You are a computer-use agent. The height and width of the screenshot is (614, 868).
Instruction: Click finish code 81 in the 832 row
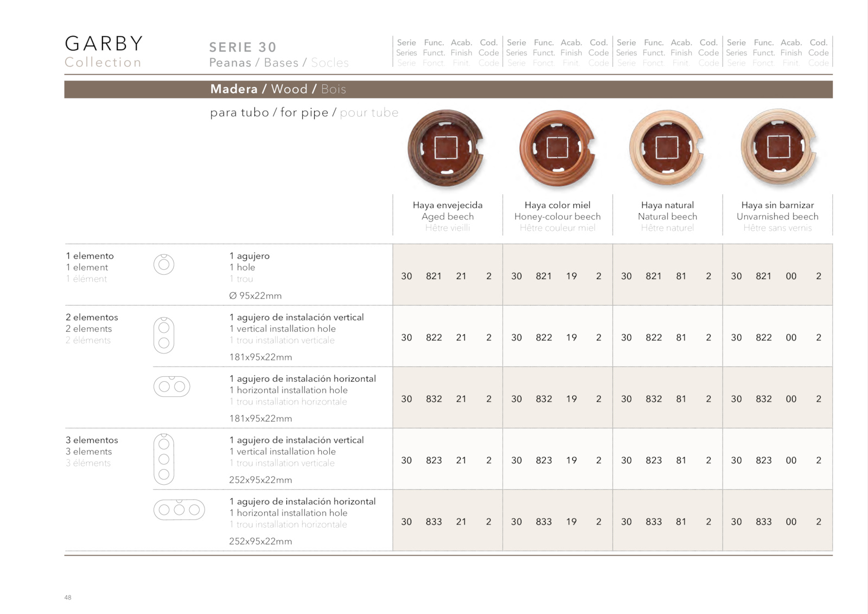point(681,398)
